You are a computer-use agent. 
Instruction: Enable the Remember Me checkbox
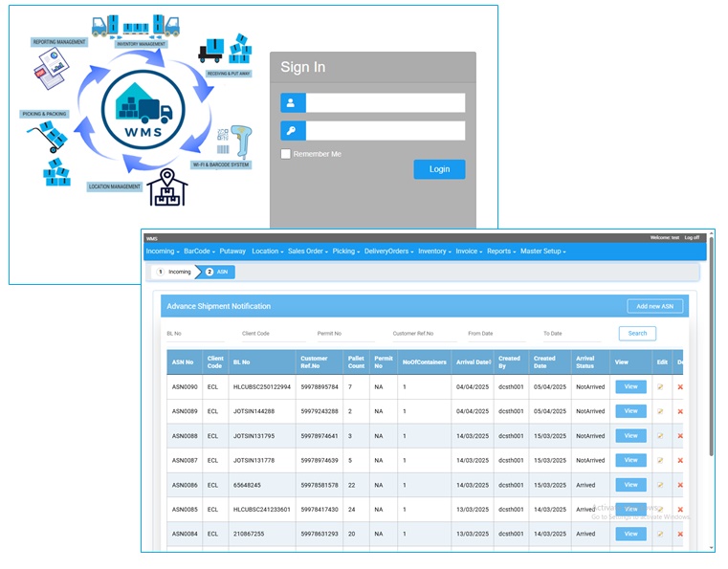tap(286, 154)
